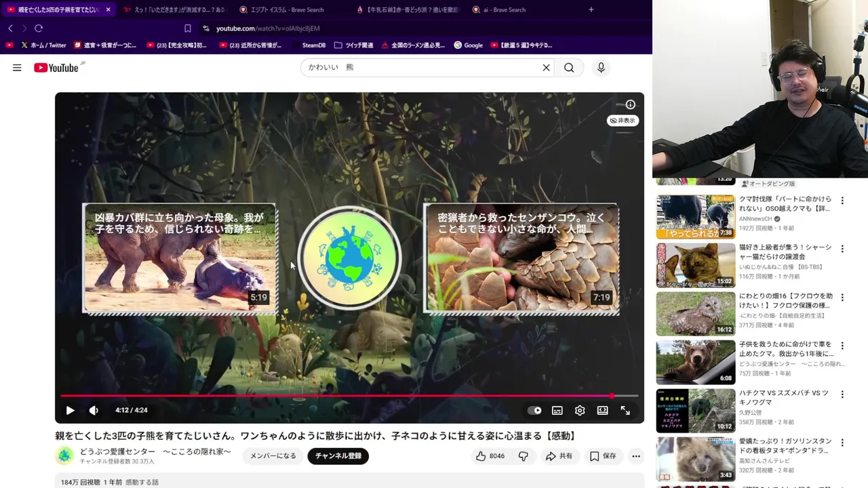Open options for にわとりの畑16 video

[842, 298]
